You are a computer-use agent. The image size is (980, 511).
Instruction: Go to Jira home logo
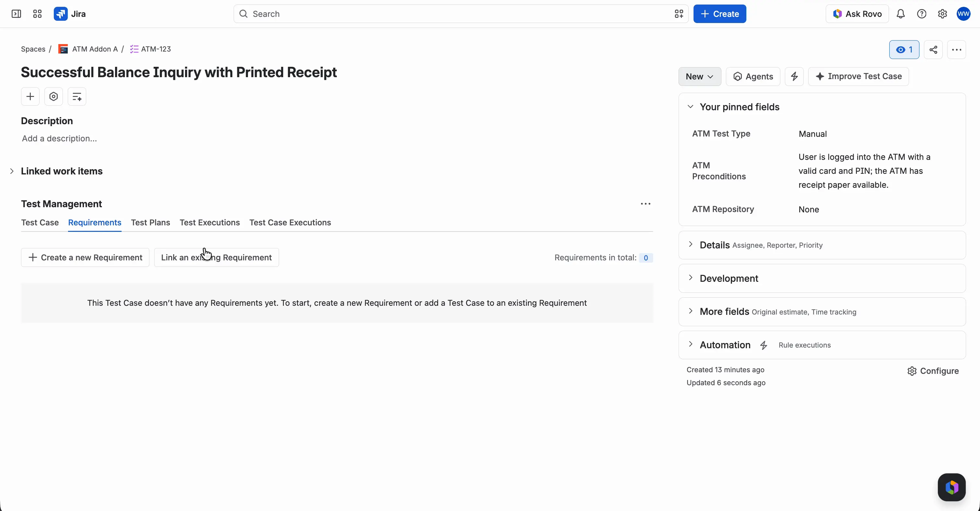pos(70,14)
